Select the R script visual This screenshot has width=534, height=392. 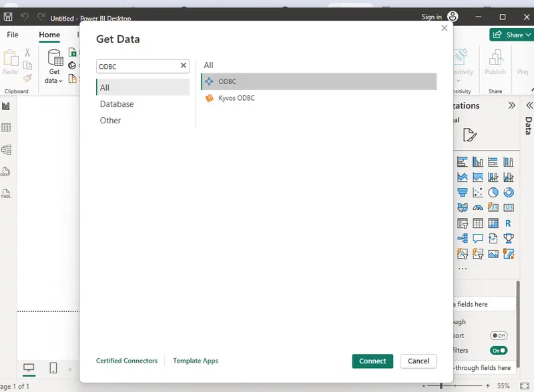pyautogui.click(x=508, y=223)
